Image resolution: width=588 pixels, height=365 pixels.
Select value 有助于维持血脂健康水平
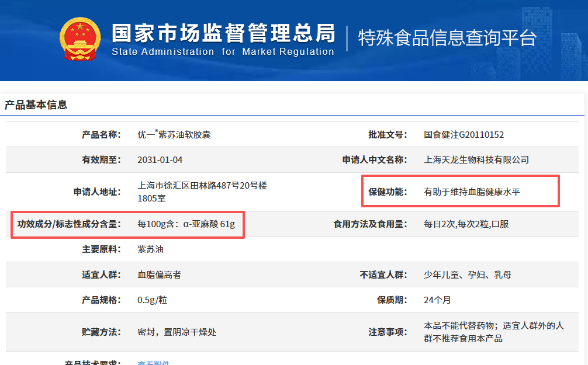click(x=472, y=192)
